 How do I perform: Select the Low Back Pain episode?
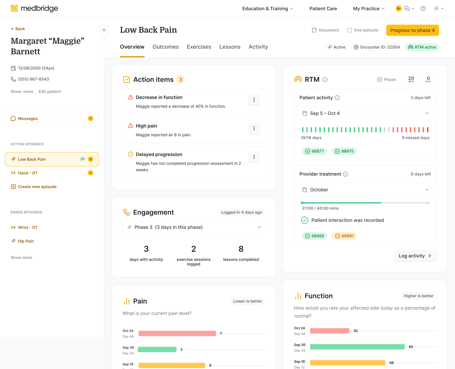pos(52,159)
